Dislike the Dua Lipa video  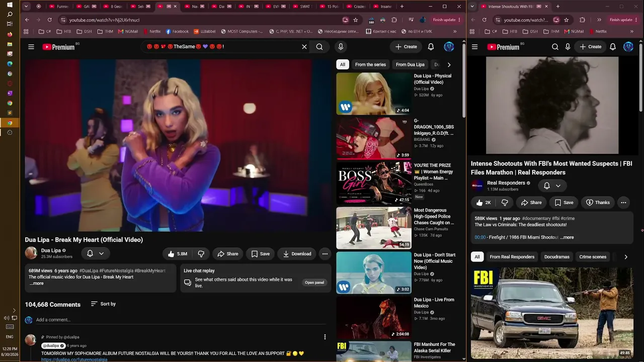click(x=201, y=254)
